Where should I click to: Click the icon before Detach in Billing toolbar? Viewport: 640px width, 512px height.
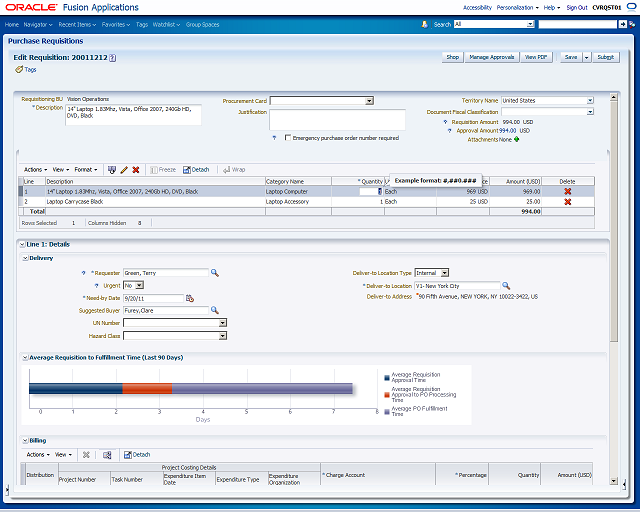click(107, 455)
